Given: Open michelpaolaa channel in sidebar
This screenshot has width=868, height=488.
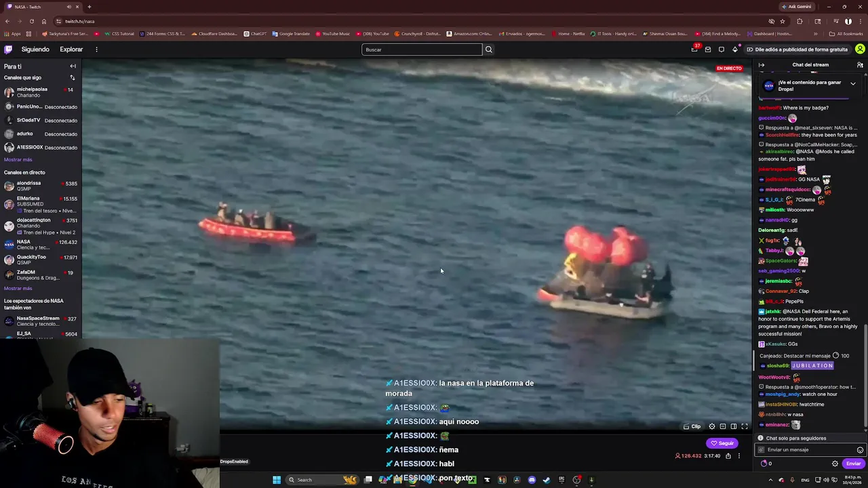Looking at the screenshot, I should coord(41,92).
